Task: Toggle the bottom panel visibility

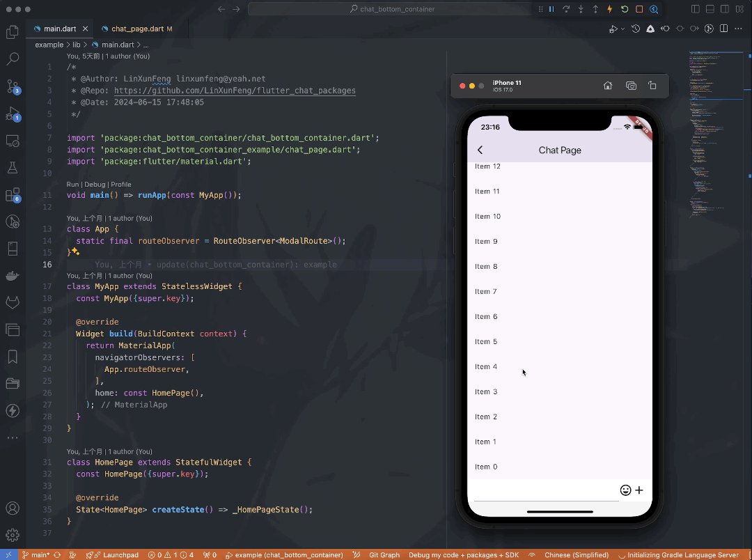Action: [x=710, y=8]
